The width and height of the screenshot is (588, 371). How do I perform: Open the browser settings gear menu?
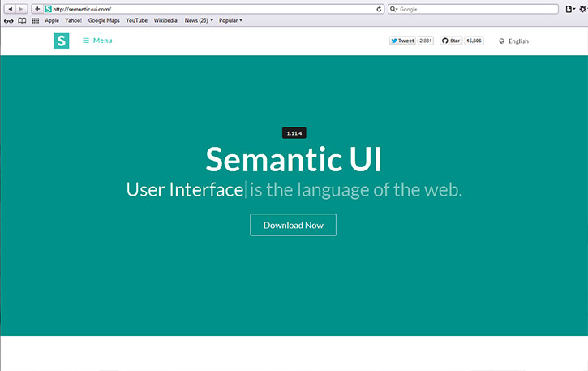[583, 9]
